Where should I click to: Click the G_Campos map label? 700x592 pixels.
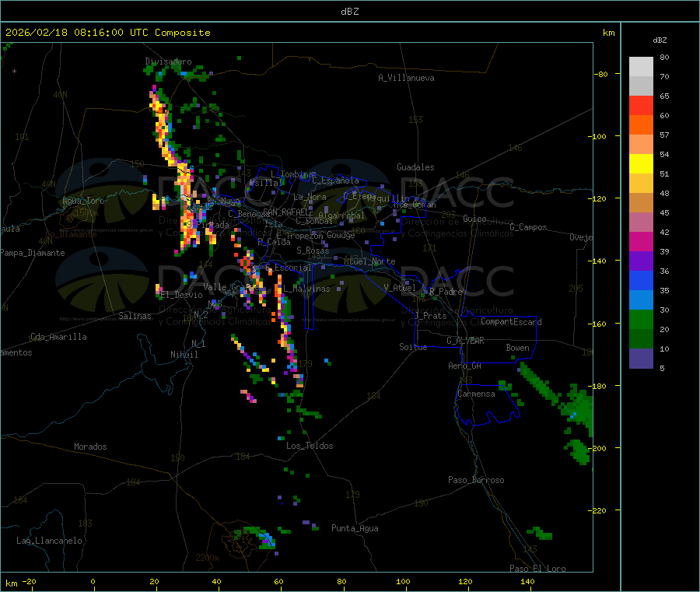tap(528, 227)
